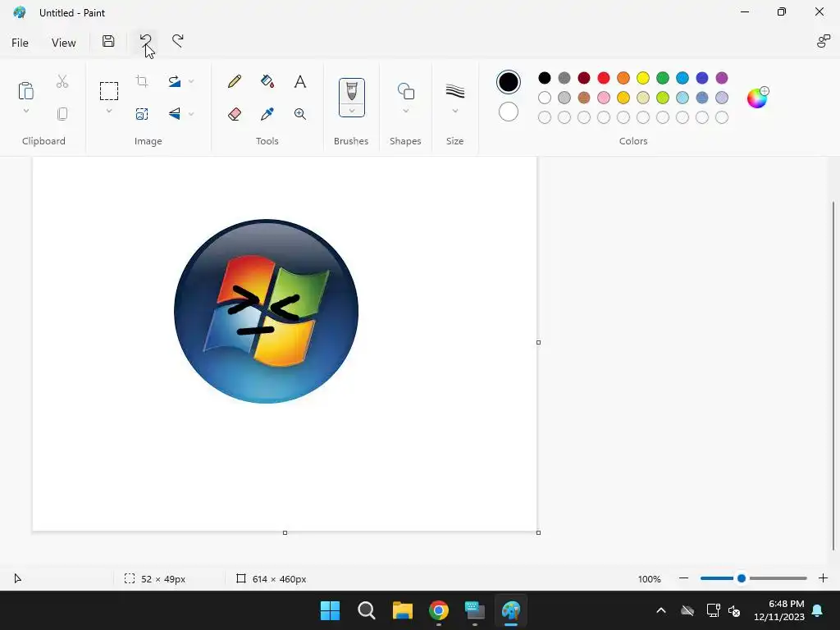Pick the green palette color
The height and width of the screenshot is (630, 840).
click(x=663, y=78)
